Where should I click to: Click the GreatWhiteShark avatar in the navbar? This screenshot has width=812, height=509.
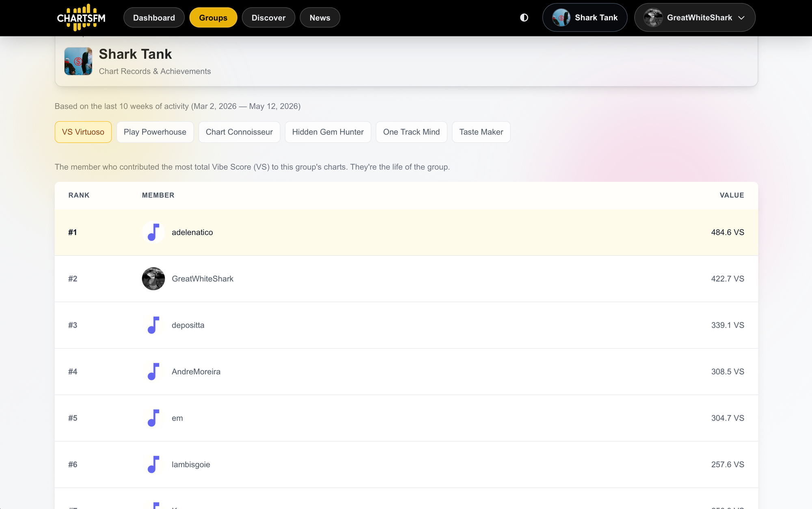(x=653, y=17)
